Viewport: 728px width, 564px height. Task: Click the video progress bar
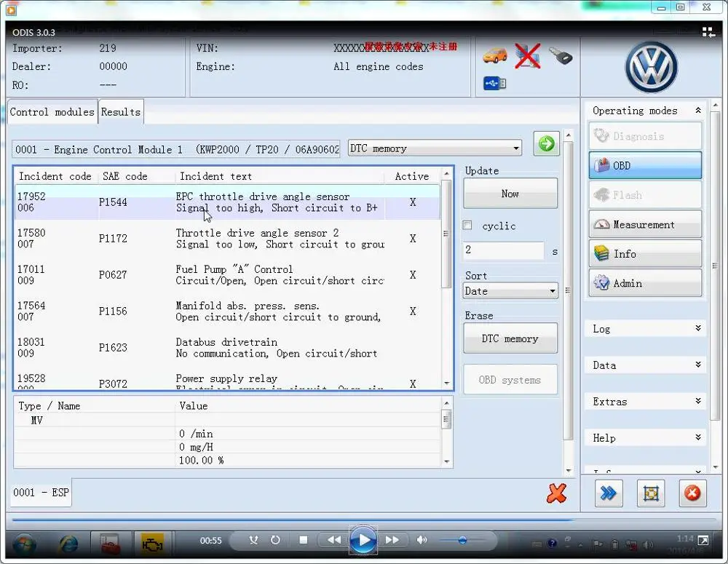click(x=365, y=520)
